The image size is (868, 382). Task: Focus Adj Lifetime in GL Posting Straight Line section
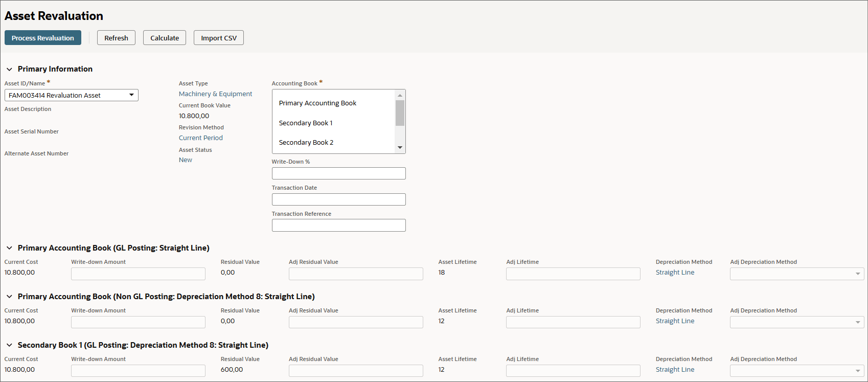click(x=573, y=274)
